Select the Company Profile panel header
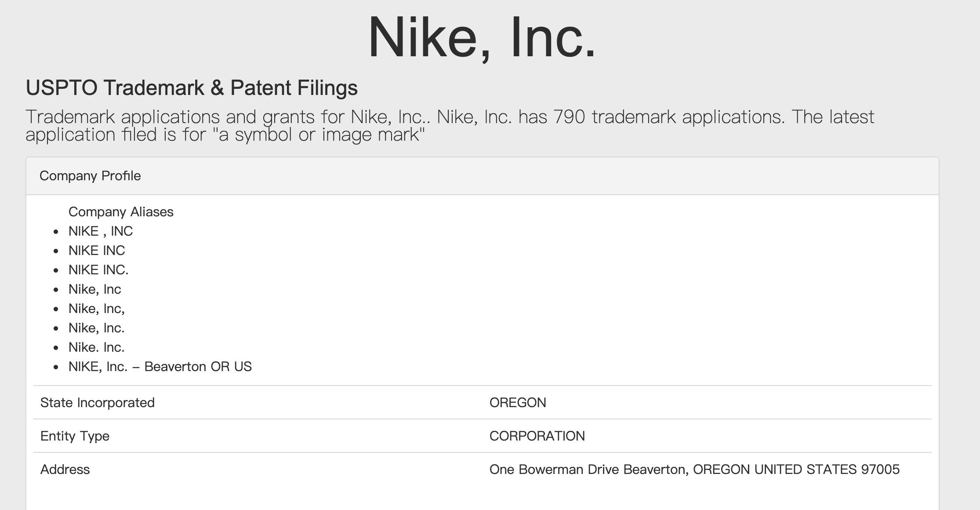Image resolution: width=980 pixels, height=510 pixels. click(90, 176)
